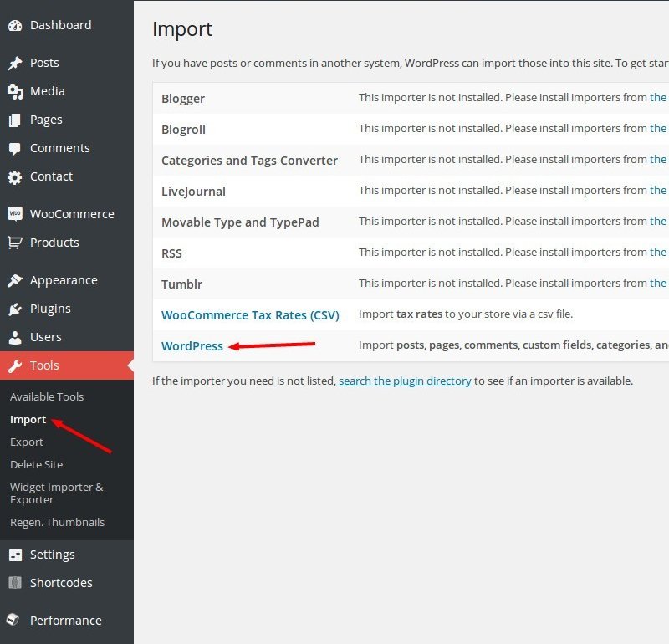Click the WooCommerce logo icon
Viewport: 669px width, 644px height.
(x=15, y=213)
